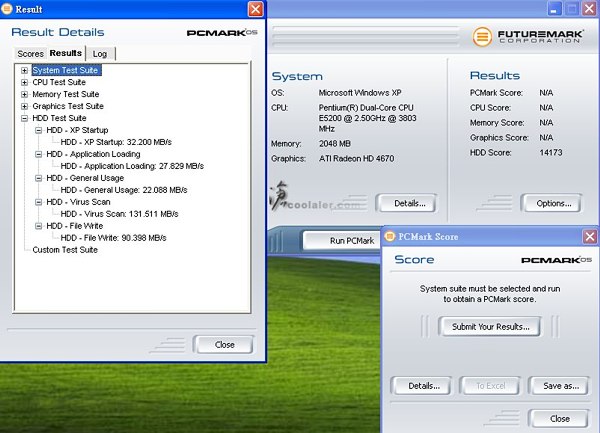Select HDD Test Suite tree row
Image resolution: width=600 pixels, height=433 pixels.
coord(59,118)
